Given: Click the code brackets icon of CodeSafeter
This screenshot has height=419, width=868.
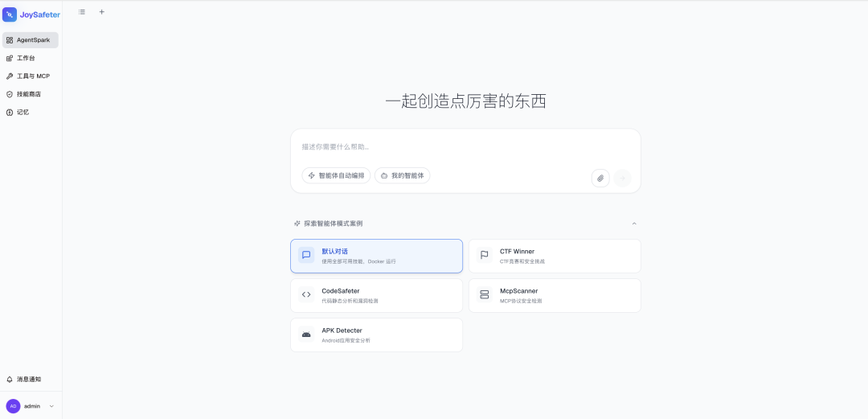Looking at the screenshot, I should 306,294.
